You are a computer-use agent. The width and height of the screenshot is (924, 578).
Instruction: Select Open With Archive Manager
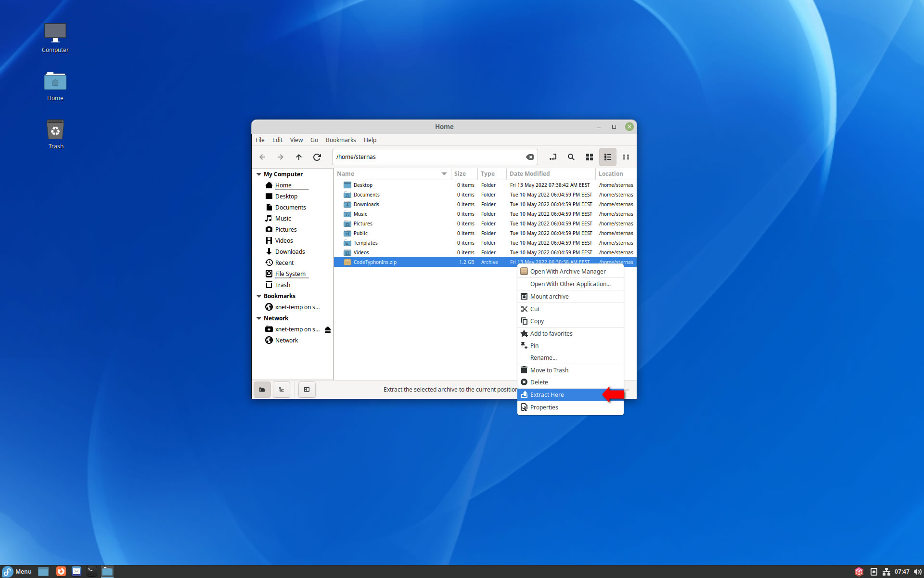point(567,272)
